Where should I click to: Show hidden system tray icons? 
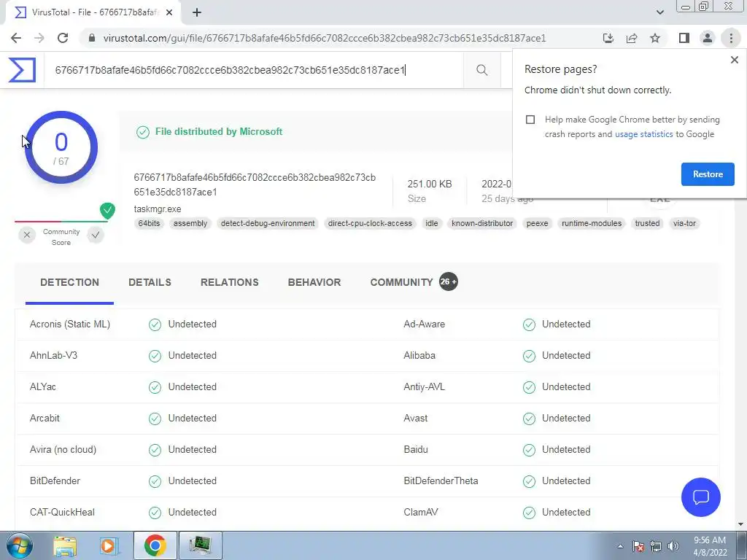pos(620,547)
